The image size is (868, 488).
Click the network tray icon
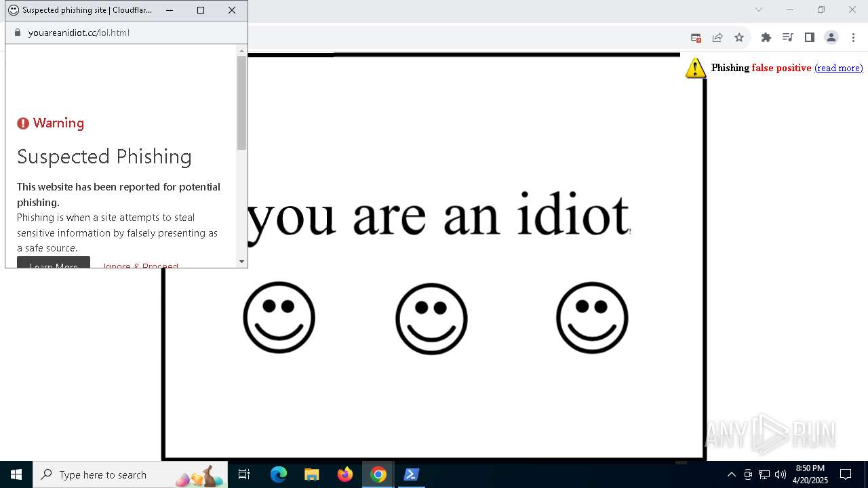point(764,474)
